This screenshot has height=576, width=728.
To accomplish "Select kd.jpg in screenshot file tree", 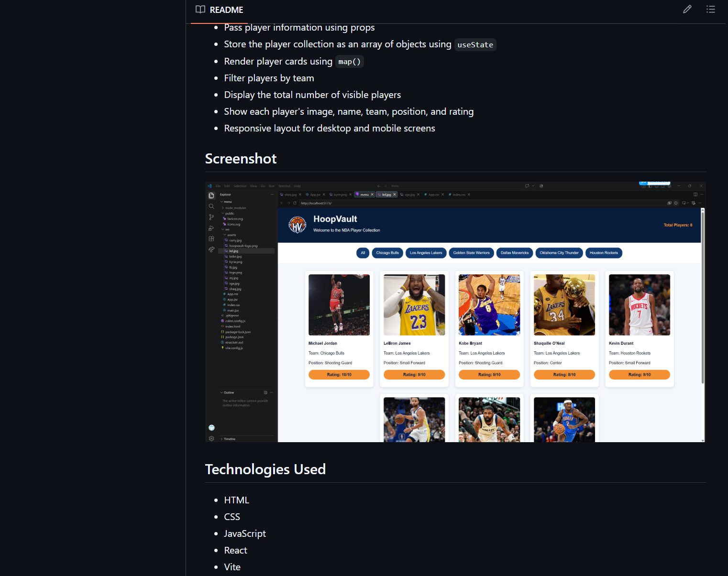I will (246, 251).
